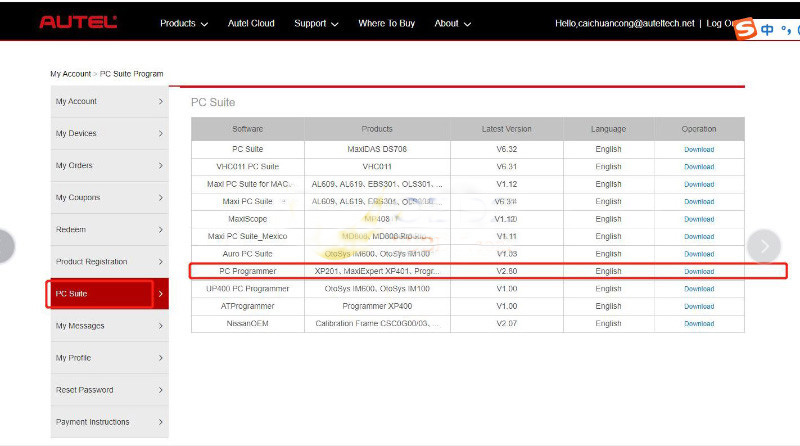
Task: Expand the Products dropdown menu
Action: click(184, 23)
